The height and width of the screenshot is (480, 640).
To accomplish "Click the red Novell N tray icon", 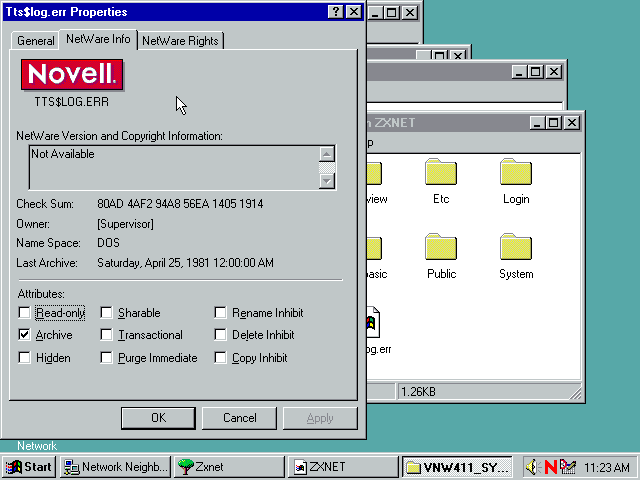I will (551, 467).
